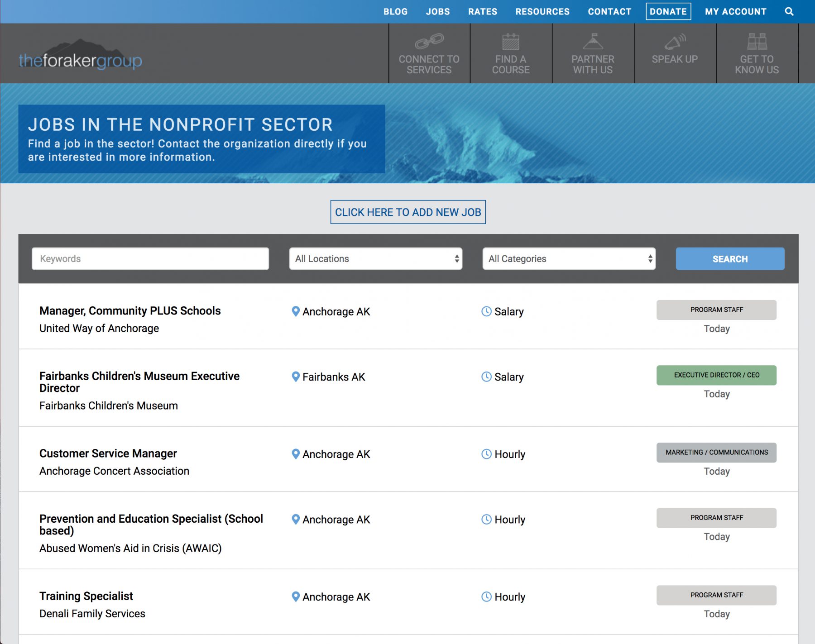Click location pin for Manager, Community PLUS Schools

296,311
